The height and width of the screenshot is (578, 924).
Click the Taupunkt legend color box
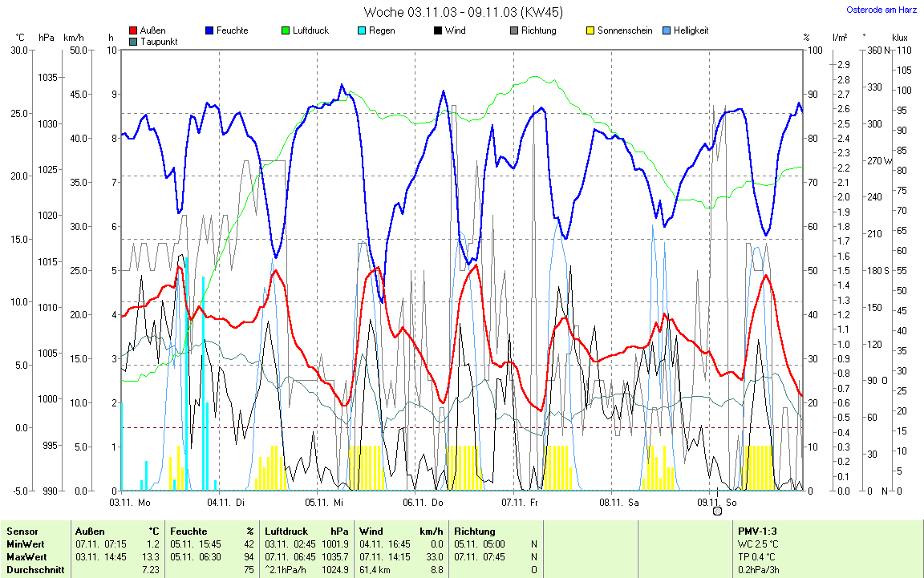coord(133,42)
